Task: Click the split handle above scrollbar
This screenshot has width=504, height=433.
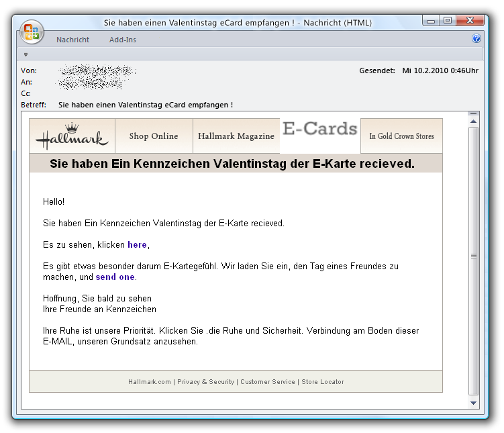Action: (473, 113)
